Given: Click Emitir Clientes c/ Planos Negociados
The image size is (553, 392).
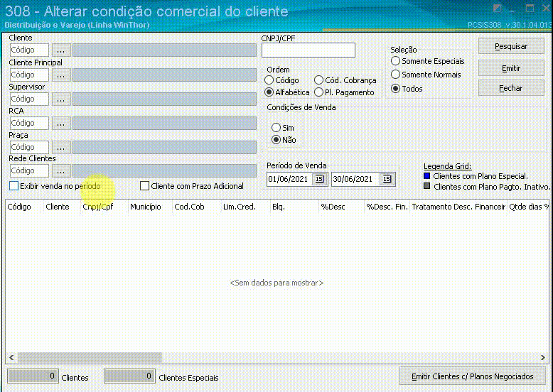Looking at the screenshot, I should tap(472, 376).
